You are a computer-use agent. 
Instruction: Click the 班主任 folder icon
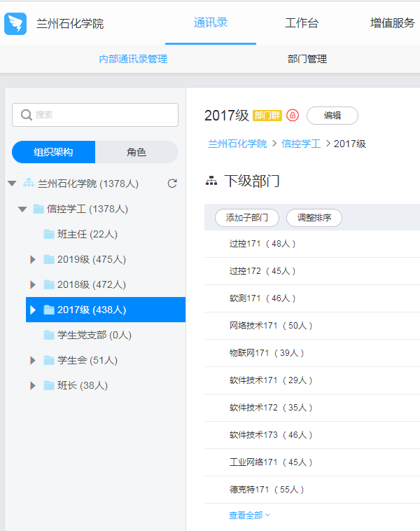(49, 234)
